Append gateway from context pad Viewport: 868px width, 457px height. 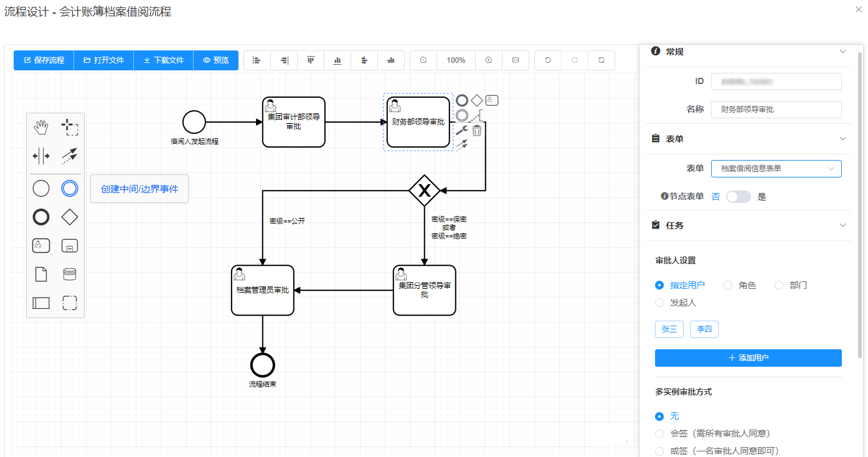coord(477,100)
